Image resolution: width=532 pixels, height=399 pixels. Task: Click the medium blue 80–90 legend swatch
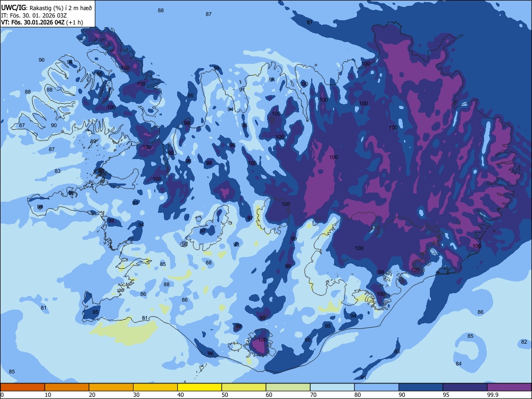[377, 387]
